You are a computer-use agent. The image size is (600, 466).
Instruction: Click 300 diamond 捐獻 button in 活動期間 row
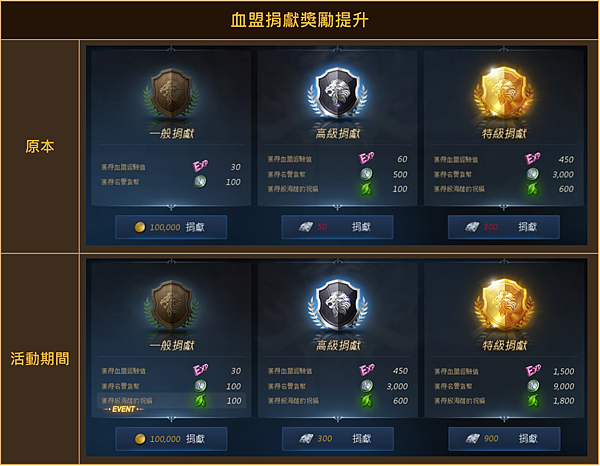click(x=338, y=439)
